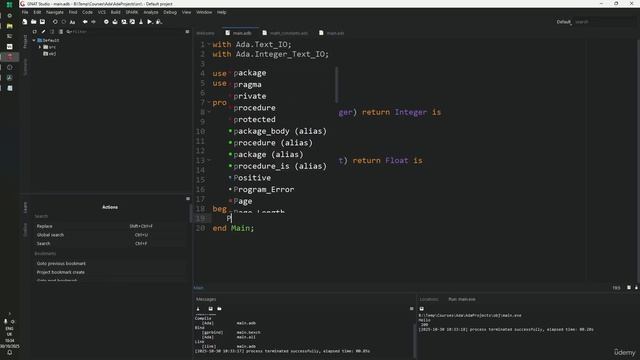Show hidden taskbar tray icons chevron

(x=9, y=313)
